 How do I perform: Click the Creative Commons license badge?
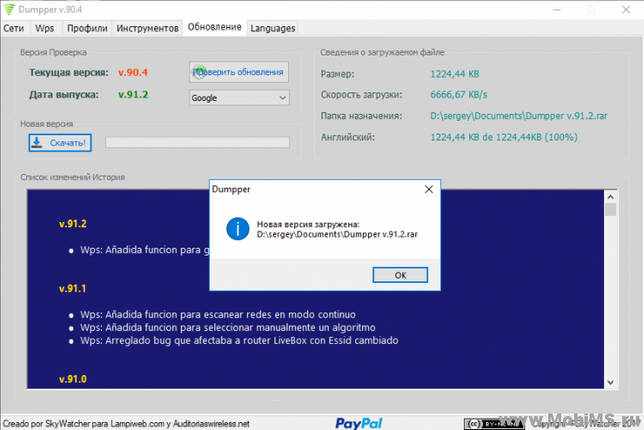click(494, 423)
